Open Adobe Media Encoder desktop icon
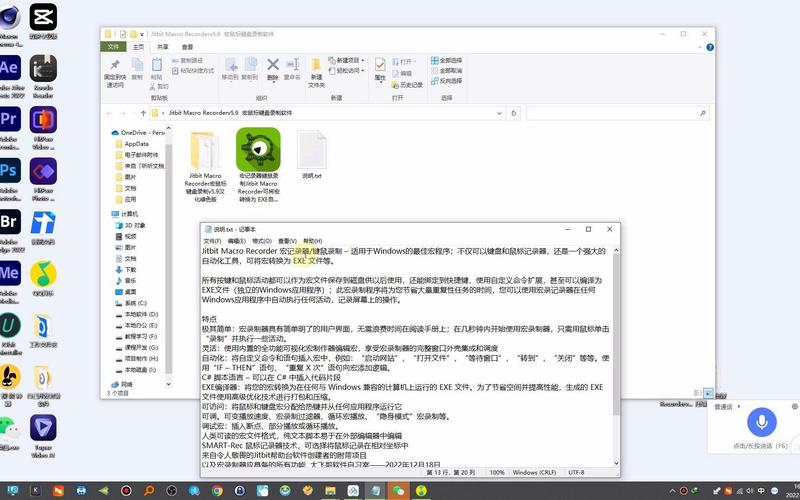Screen dimensions: 800x500 10,273
